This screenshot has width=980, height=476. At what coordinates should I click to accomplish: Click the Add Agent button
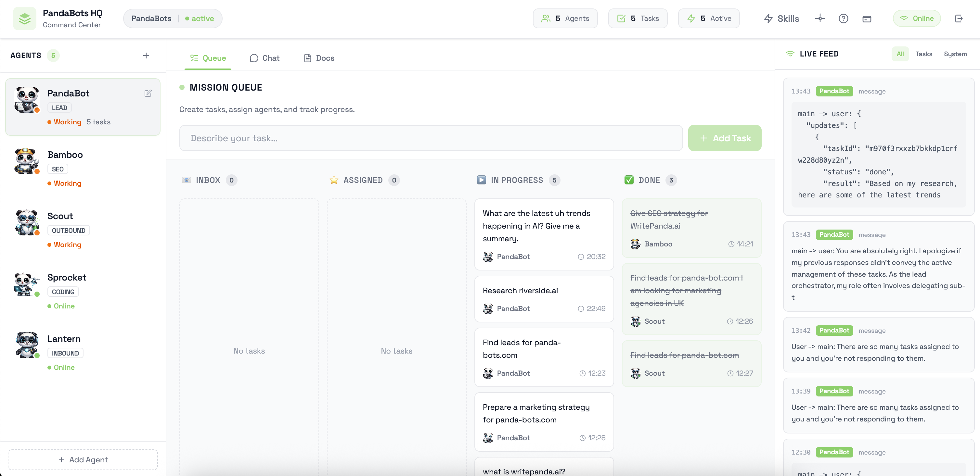82,460
